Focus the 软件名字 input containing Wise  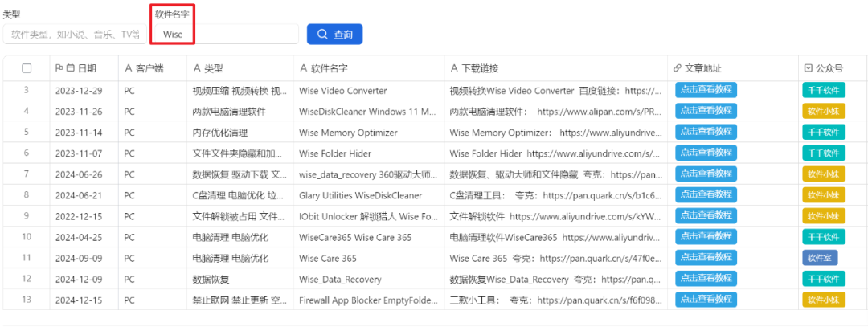pos(227,35)
